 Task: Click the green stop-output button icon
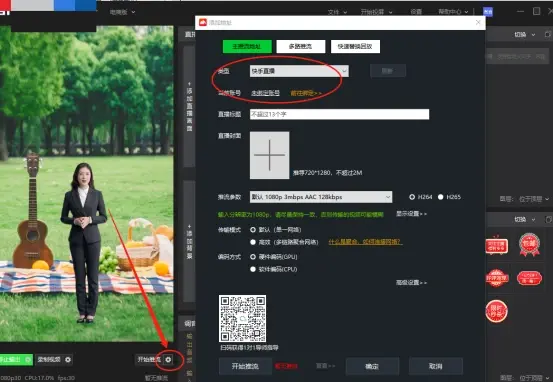(x=28, y=360)
